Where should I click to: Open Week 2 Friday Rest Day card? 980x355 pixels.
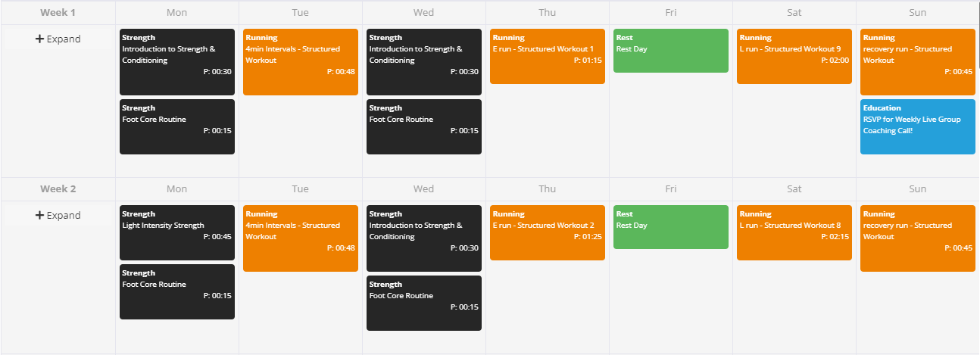point(671,227)
